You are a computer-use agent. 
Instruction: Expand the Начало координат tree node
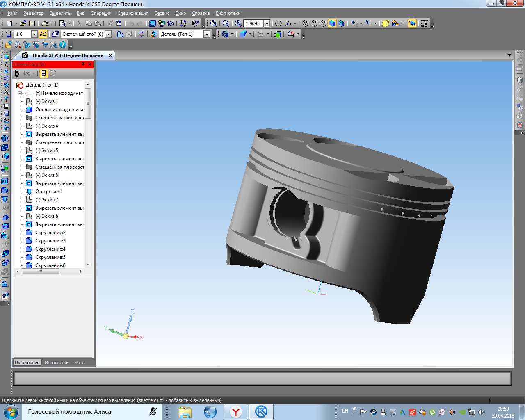(x=20, y=93)
